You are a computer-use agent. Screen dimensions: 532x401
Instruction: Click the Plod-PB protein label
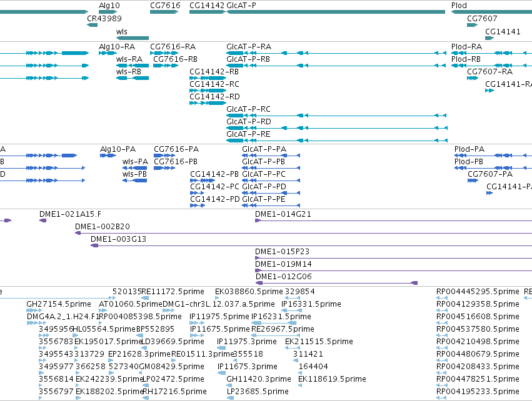tap(469, 162)
